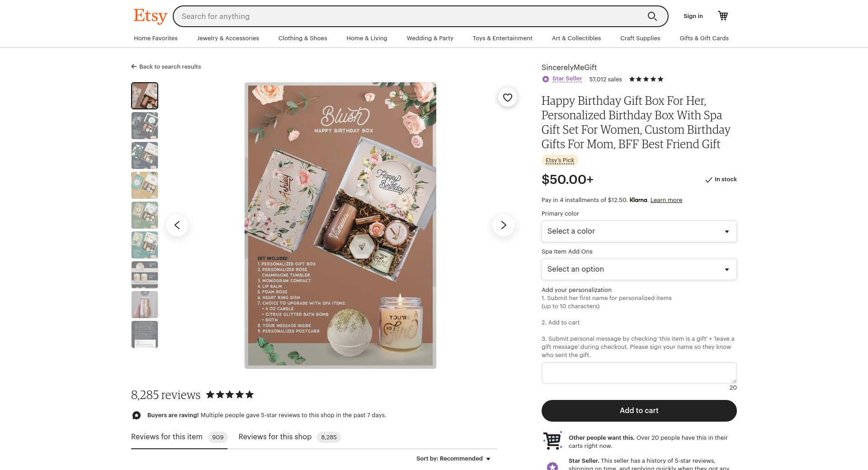The image size is (868, 470).
Task: Open Klarna's Learn more link
Action: click(x=666, y=200)
